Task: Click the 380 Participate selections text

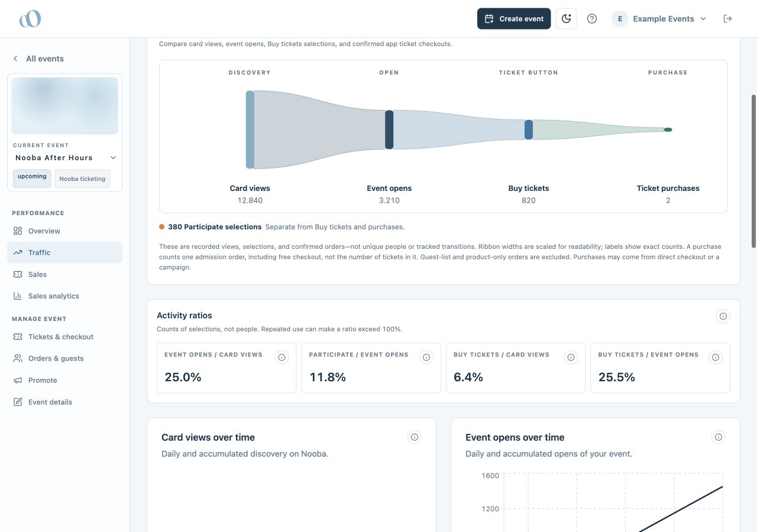Action: click(215, 227)
